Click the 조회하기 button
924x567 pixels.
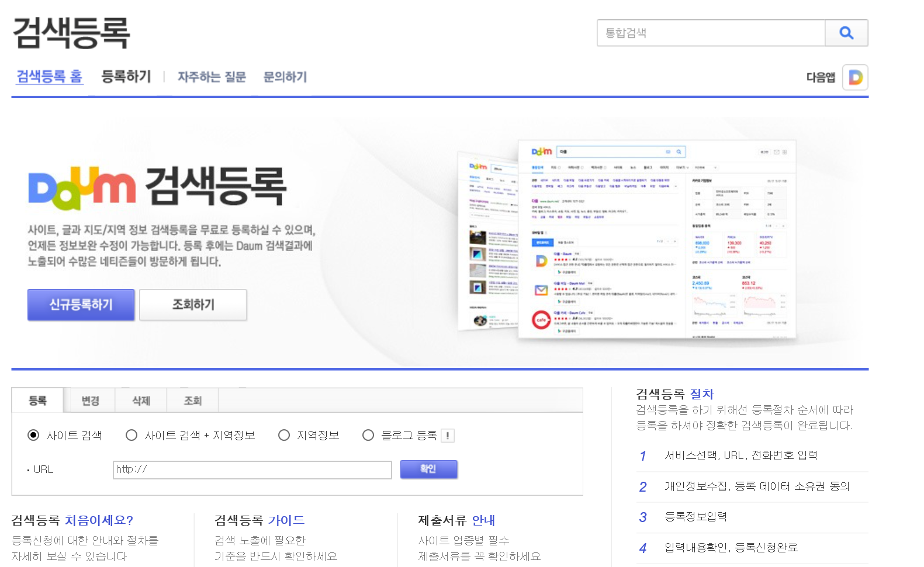193,304
